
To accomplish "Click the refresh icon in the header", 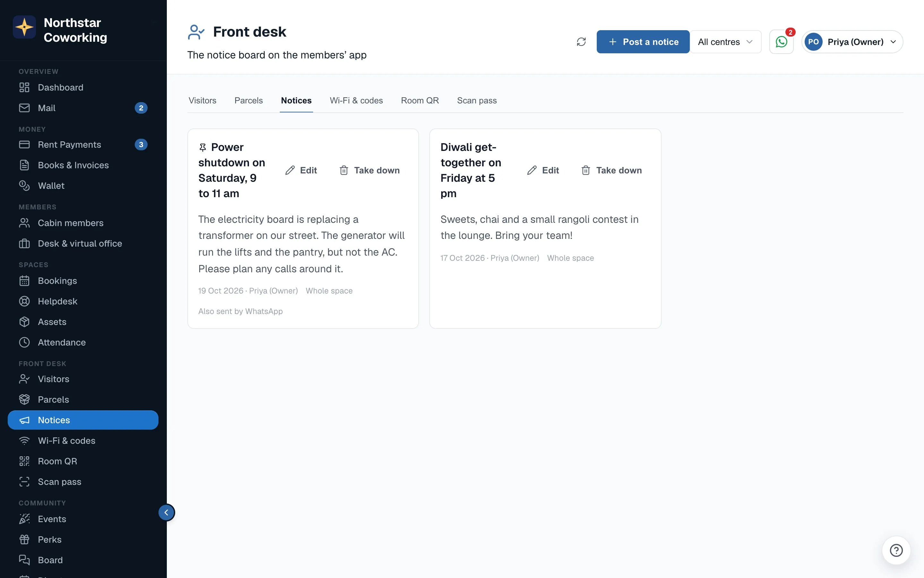I will point(581,42).
